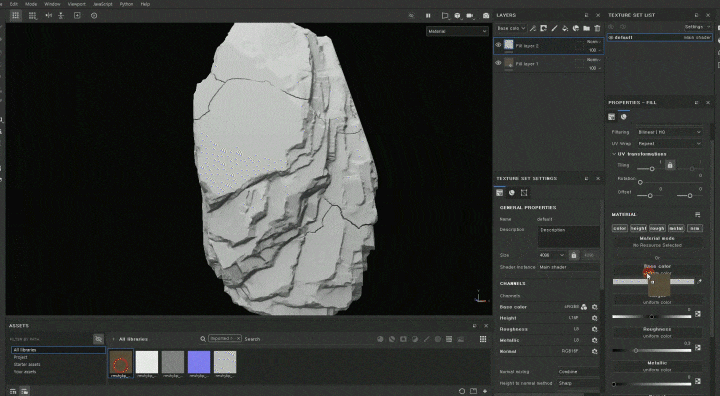Open blend mode dropdown of Fill layer 1

[594, 60]
